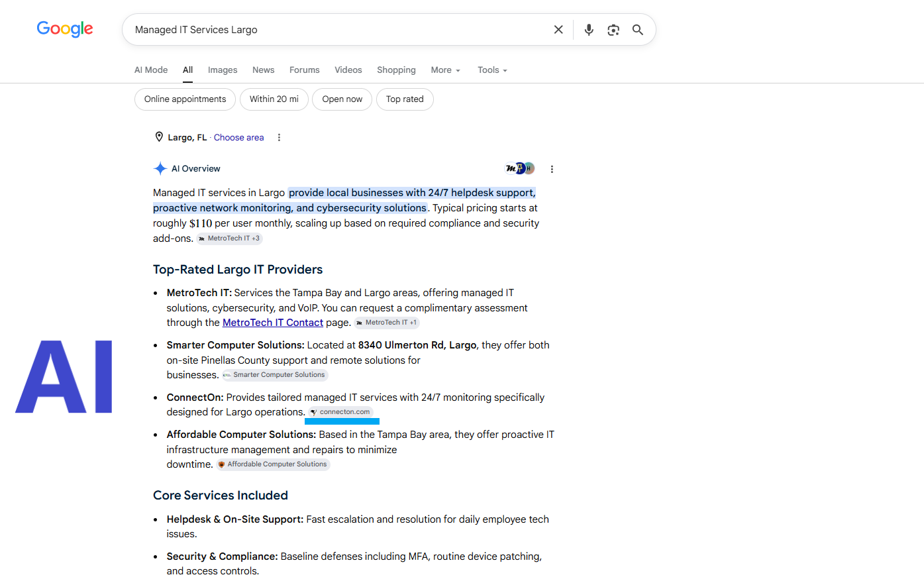Start voice search with microphone icon
The height and width of the screenshot is (581, 924).
[589, 30]
